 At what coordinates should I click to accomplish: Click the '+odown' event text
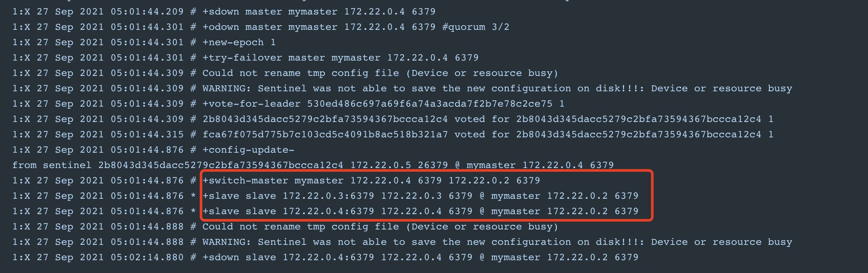[220, 27]
